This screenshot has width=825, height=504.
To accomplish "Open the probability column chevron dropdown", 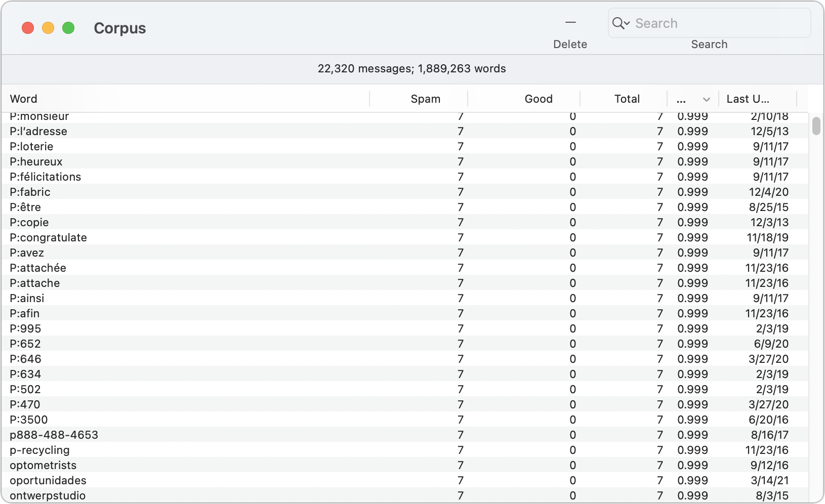I will pyautogui.click(x=707, y=99).
